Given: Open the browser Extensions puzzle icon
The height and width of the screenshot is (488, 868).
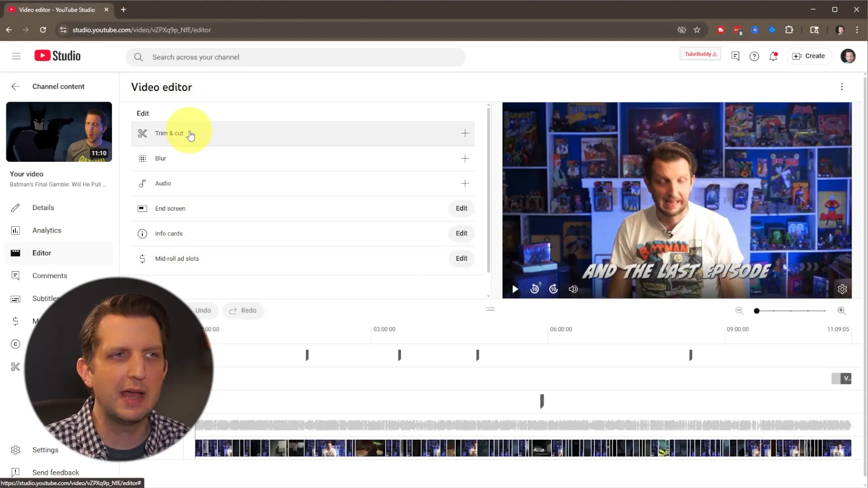Looking at the screenshot, I should tap(789, 30).
